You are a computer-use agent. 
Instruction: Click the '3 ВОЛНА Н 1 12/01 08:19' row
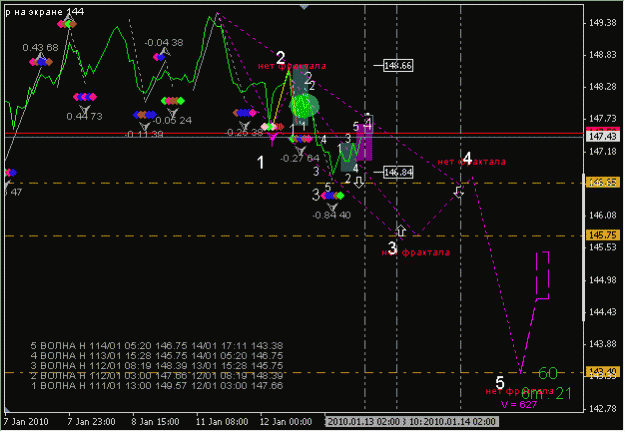point(157,365)
